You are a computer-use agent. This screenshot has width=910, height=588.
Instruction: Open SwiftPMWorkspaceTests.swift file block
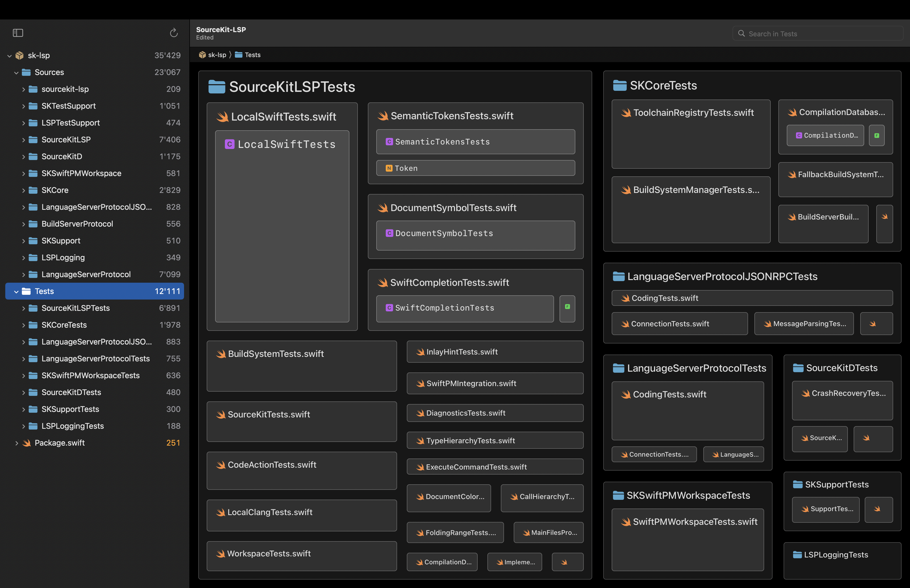(688, 540)
